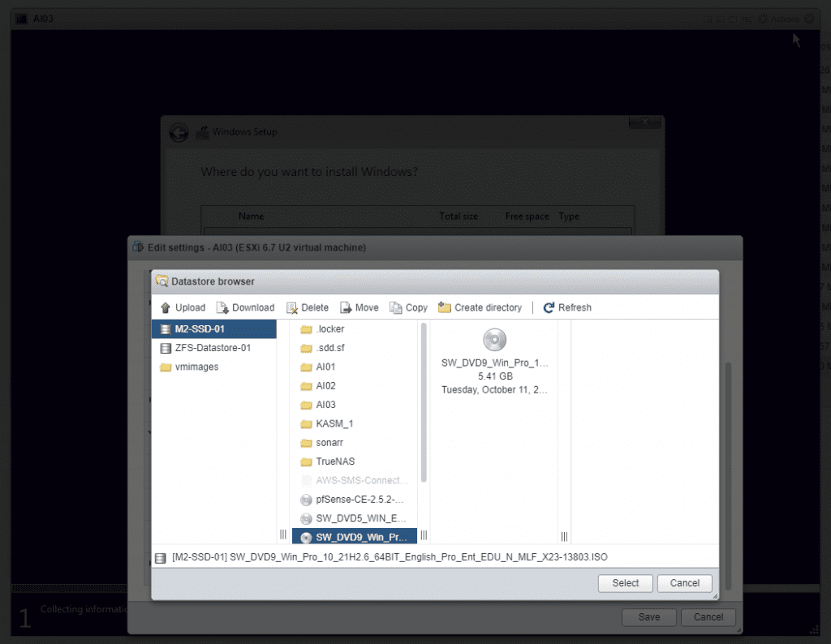
Task: Click the Edit settings dialog scrollbar
Action: point(728,475)
